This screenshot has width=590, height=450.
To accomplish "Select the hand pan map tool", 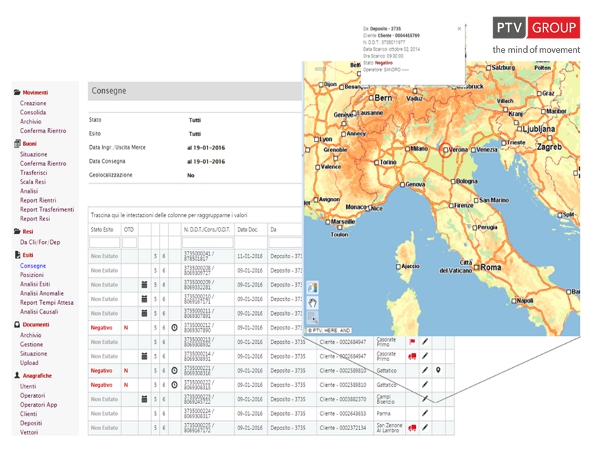I will click(x=313, y=303).
